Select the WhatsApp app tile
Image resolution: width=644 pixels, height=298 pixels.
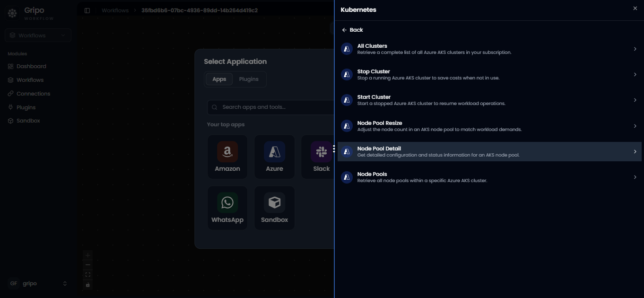[227, 208]
